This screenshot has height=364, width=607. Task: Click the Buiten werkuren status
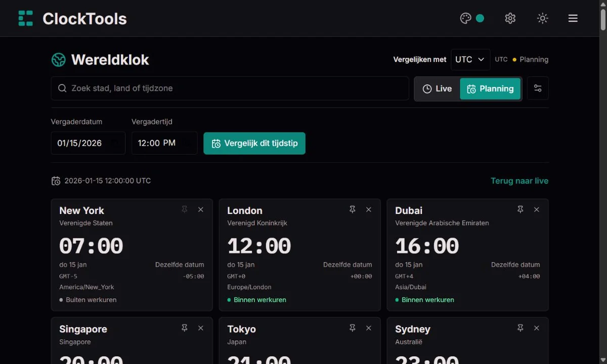point(88,300)
